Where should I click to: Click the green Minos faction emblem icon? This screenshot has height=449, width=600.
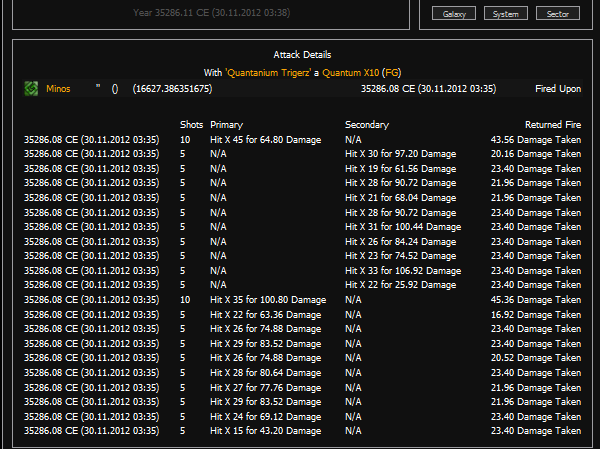[31, 88]
